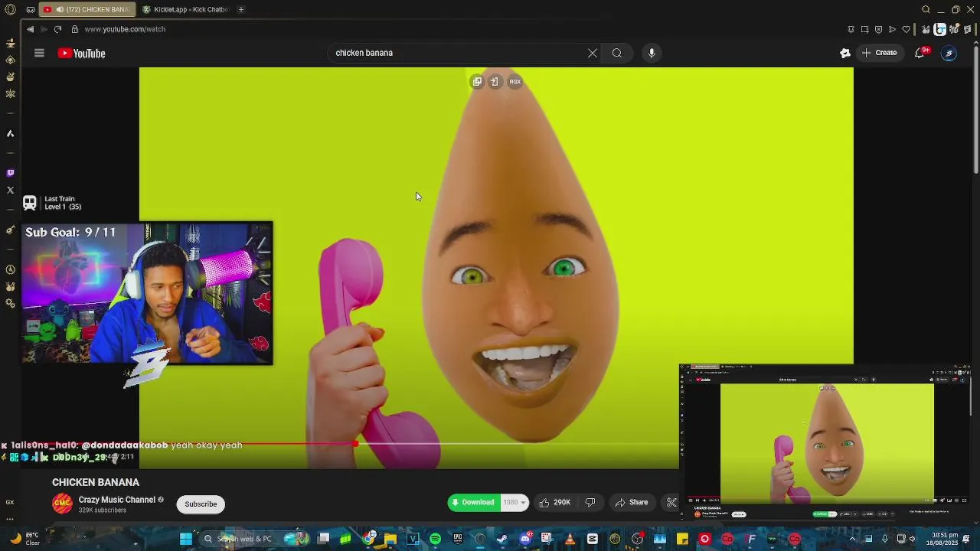Go forward in browser history
This screenshot has height=551, width=980.
[x=44, y=29]
